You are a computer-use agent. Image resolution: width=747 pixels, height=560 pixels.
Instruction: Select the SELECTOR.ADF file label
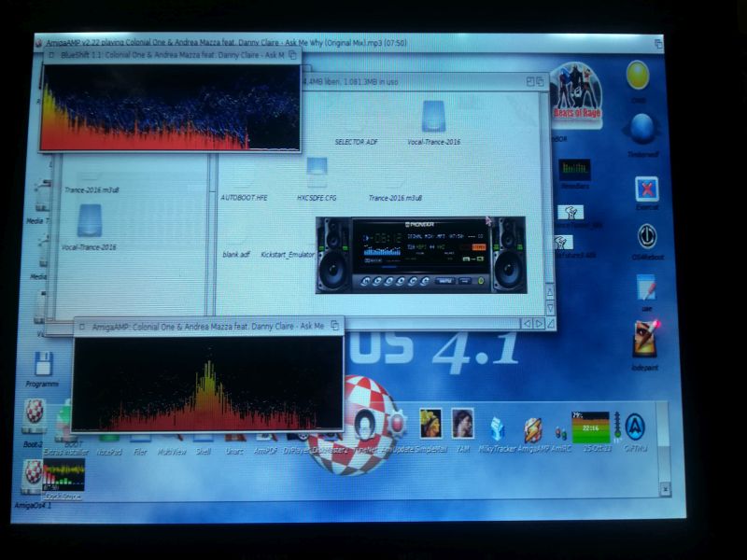tap(356, 142)
